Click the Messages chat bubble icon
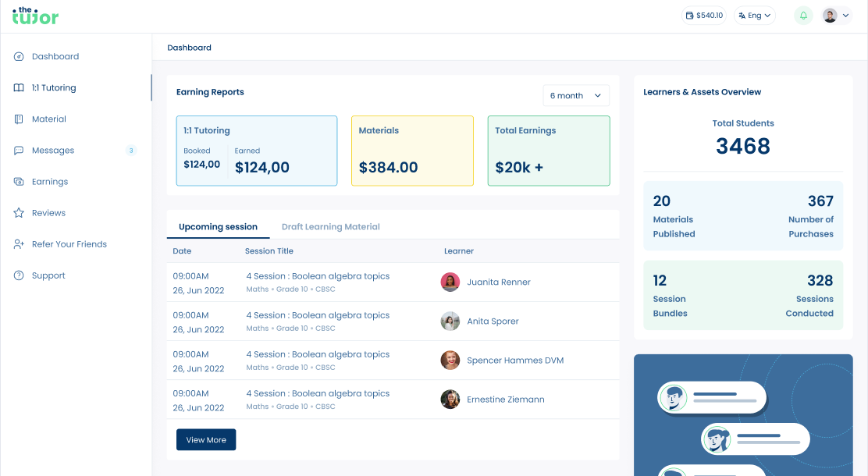The image size is (868, 476). [x=19, y=151]
